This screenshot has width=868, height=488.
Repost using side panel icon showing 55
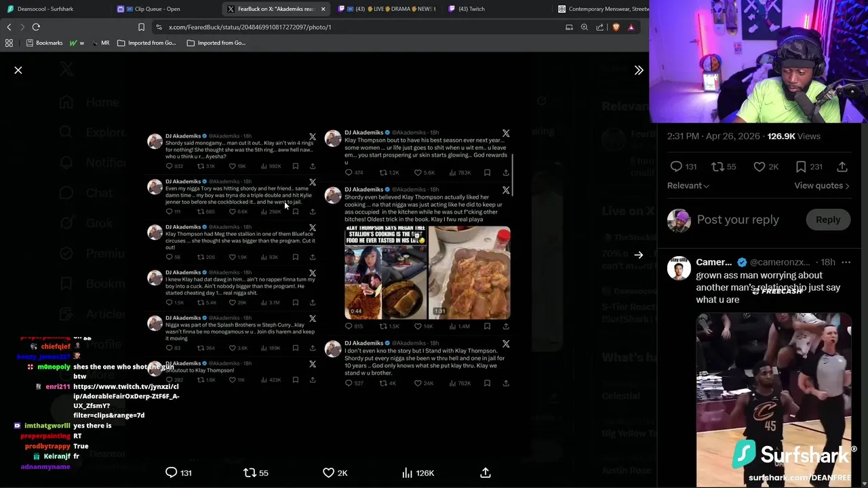click(723, 167)
